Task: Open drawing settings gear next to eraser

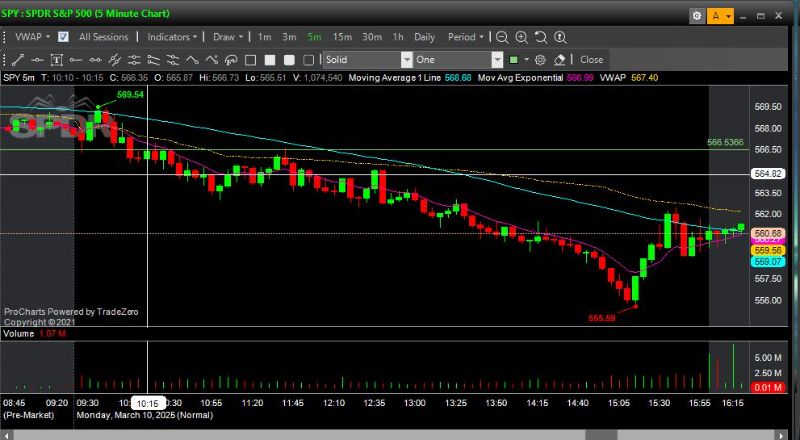Action: point(540,60)
